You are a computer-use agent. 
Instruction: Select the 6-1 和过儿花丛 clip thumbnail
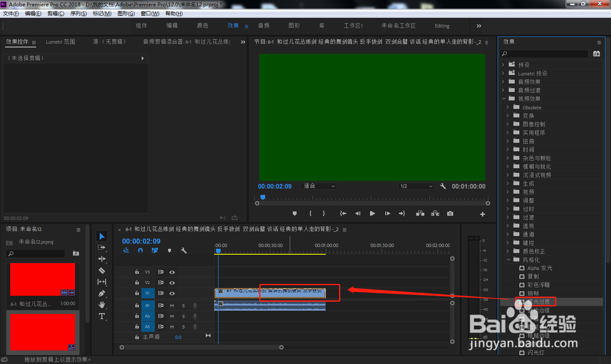click(x=42, y=279)
